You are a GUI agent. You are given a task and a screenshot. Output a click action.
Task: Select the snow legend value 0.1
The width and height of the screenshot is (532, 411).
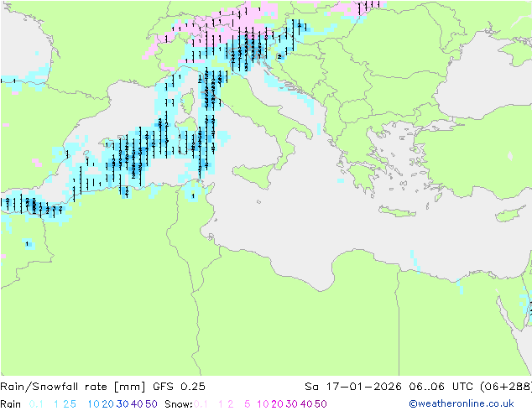(x=201, y=404)
